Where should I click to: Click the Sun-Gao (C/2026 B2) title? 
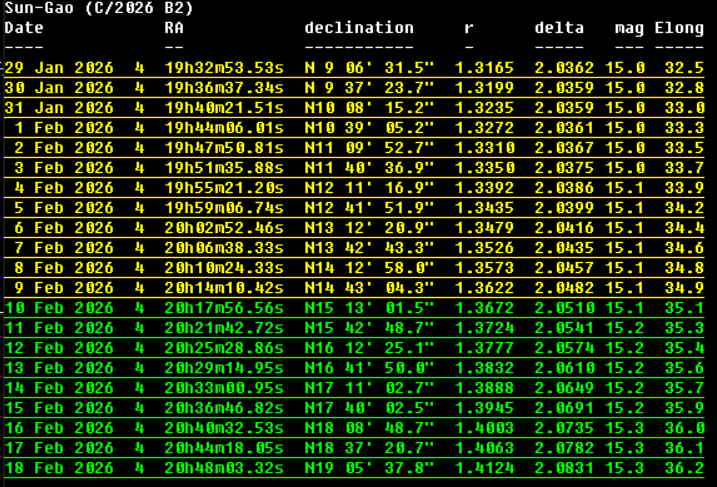99,8
